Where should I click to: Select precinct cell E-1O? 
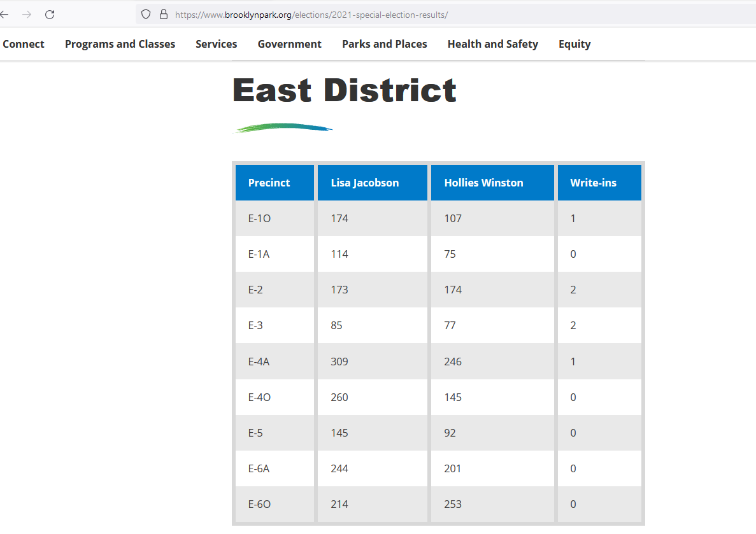275,218
